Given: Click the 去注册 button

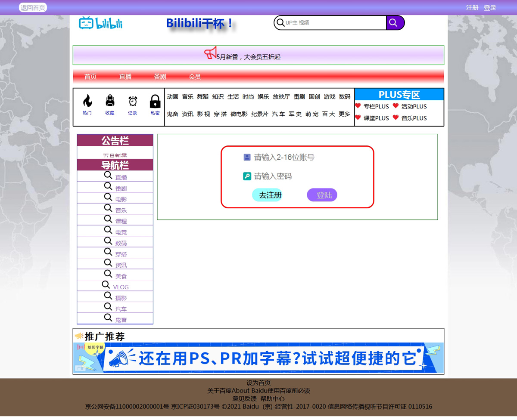Looking at the screenshot, I should coord(268,195).
